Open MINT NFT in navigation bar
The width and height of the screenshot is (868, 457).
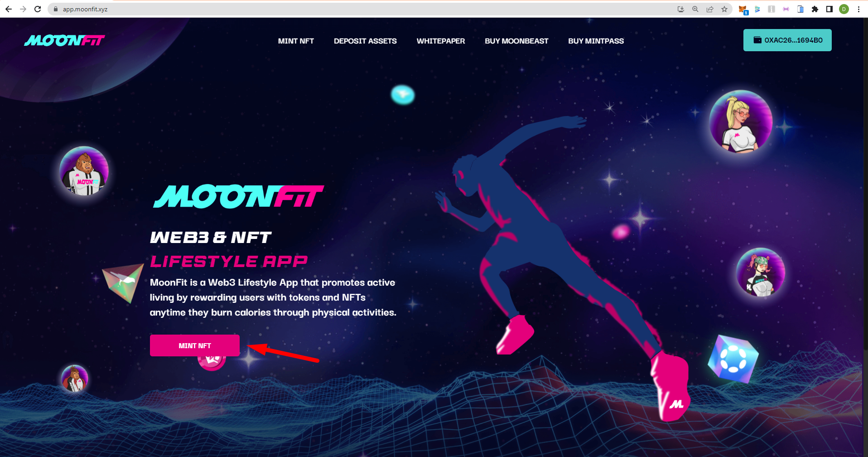tap(296, 41)
